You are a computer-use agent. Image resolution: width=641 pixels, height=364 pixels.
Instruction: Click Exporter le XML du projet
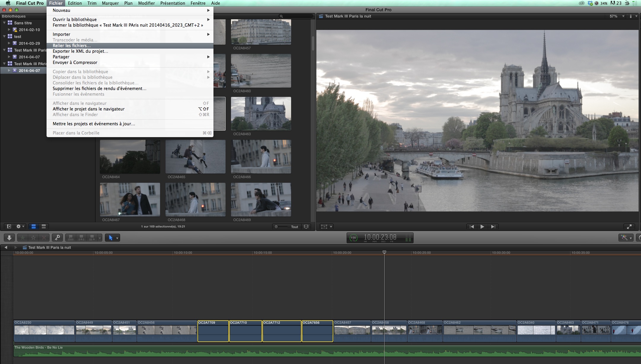pyautogui.click(x=80, y=51)
